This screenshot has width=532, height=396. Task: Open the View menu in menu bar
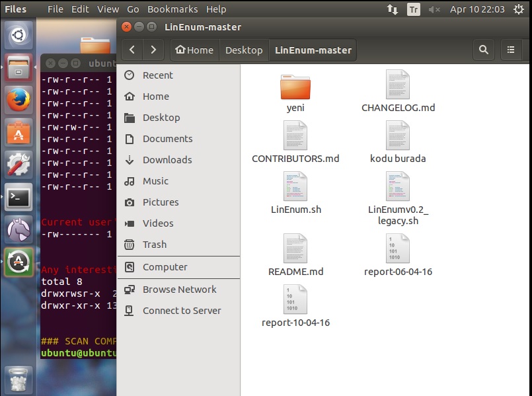(x=108, y=9)
